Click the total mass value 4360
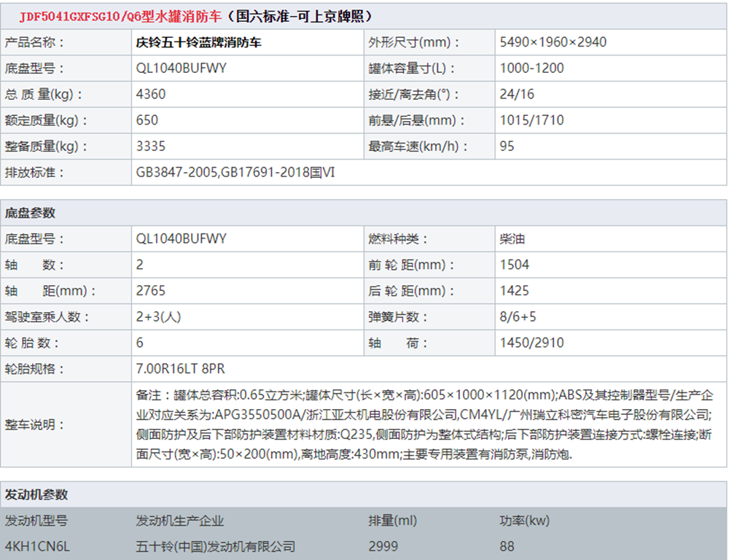The height and width of the screenshot is (560, 729). [151, 94]
